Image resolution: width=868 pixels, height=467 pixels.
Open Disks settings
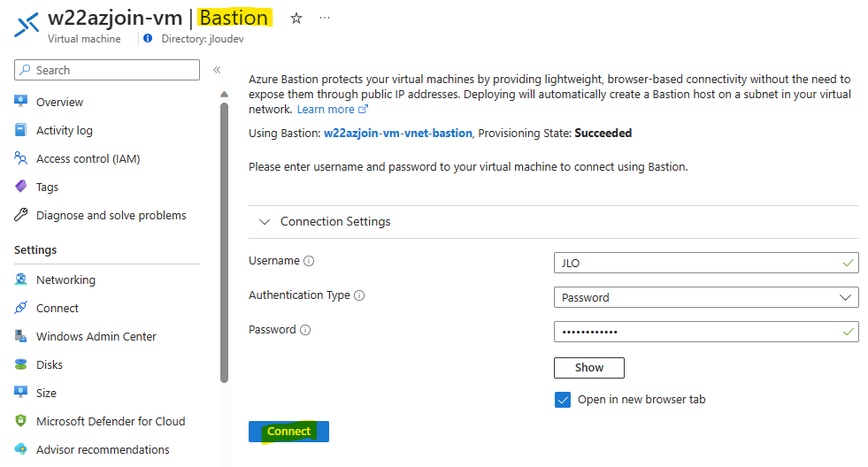tap(50, 364)
